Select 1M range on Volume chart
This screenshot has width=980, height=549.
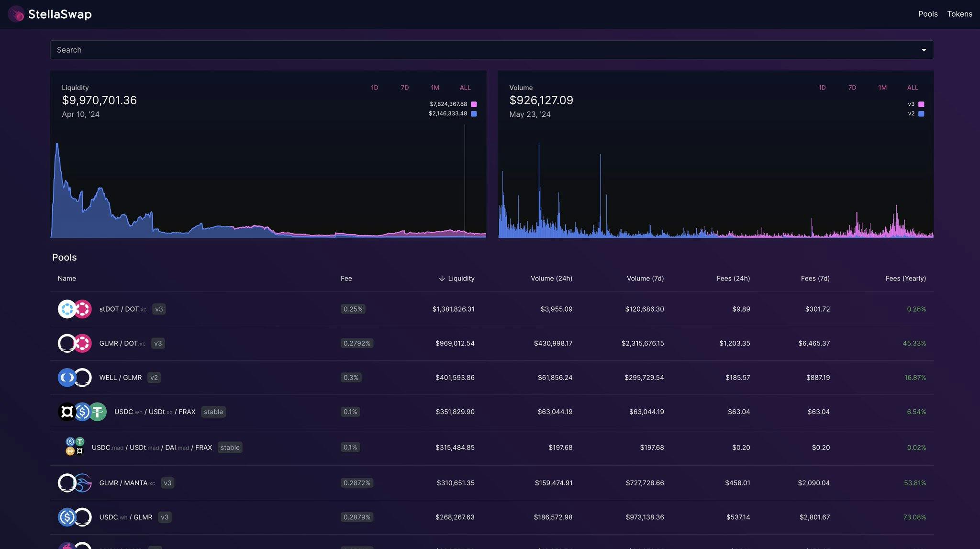pyautogui.click(x=882, y=88)
